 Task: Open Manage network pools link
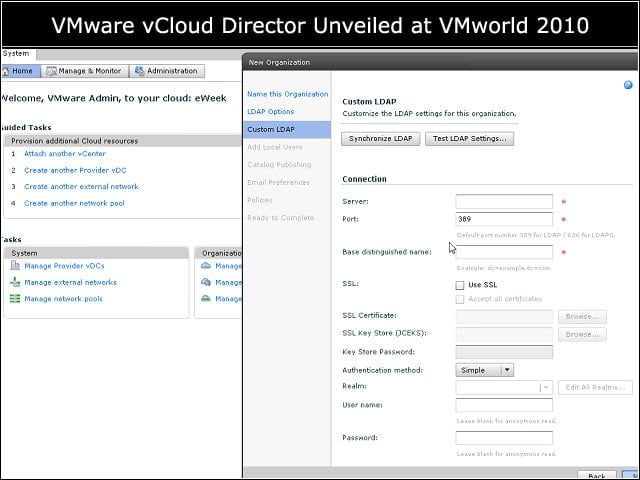tap(63, 299)
